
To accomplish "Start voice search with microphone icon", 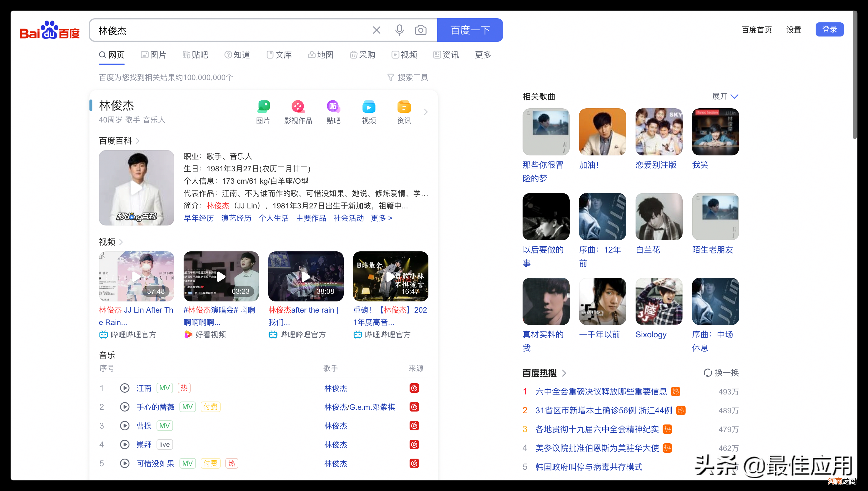I will pos(399,30).
